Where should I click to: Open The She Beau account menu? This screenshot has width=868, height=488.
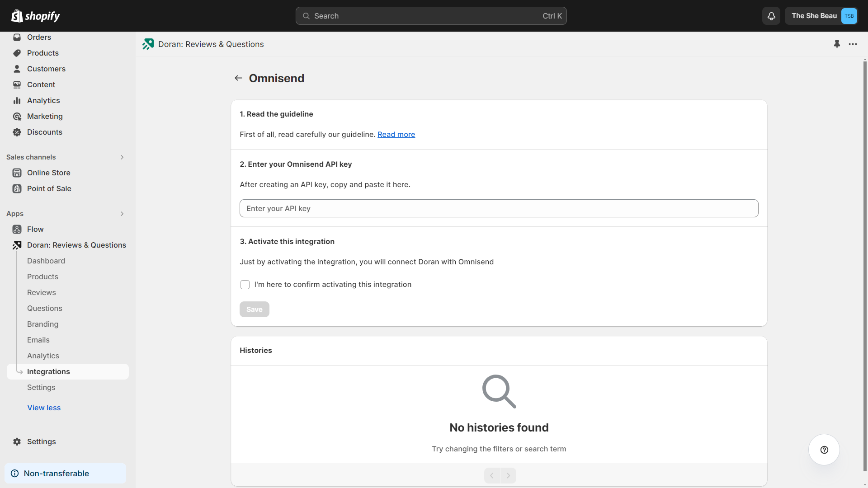(821, 16)
